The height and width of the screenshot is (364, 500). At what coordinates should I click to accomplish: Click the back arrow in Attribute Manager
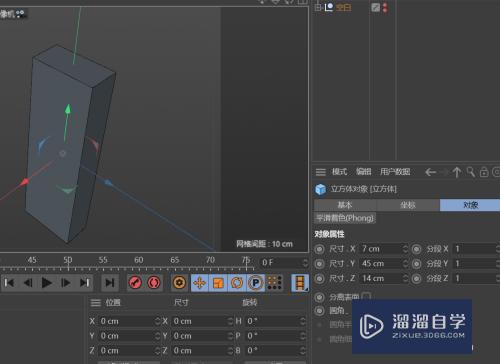click(430, 172)
